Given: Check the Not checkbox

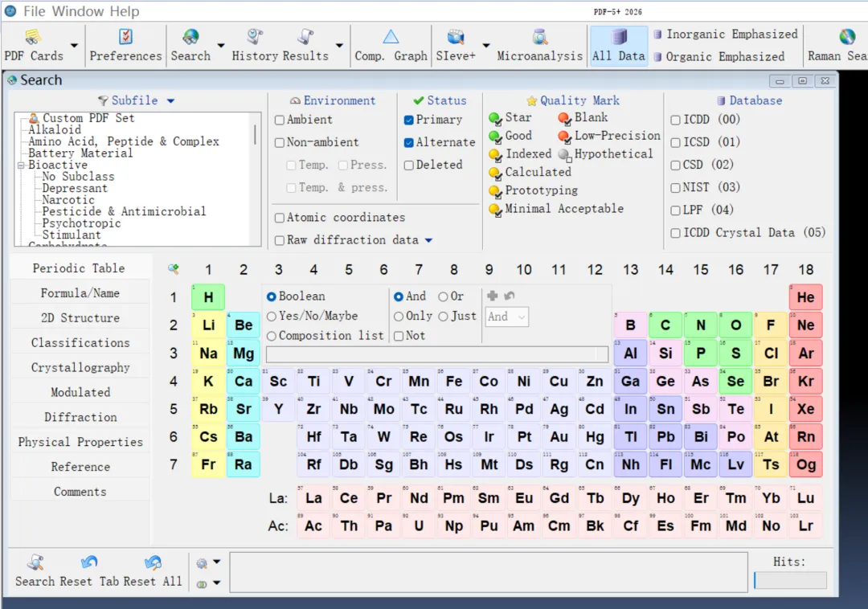Looking at the screenshot, I should 399,337.
